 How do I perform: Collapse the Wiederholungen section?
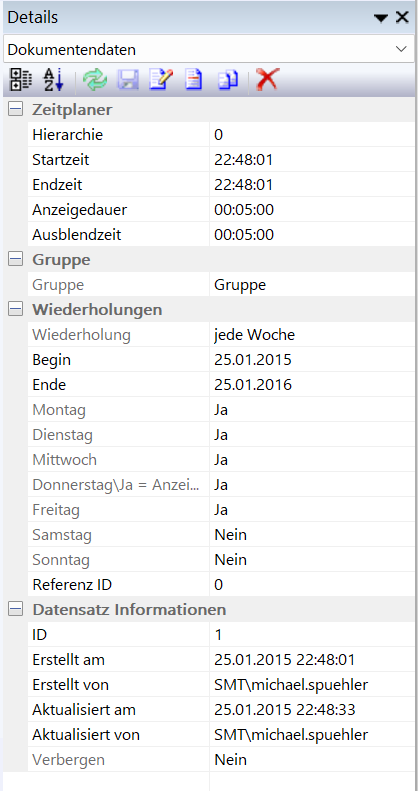pyautogui.click(x=16, y=309)
